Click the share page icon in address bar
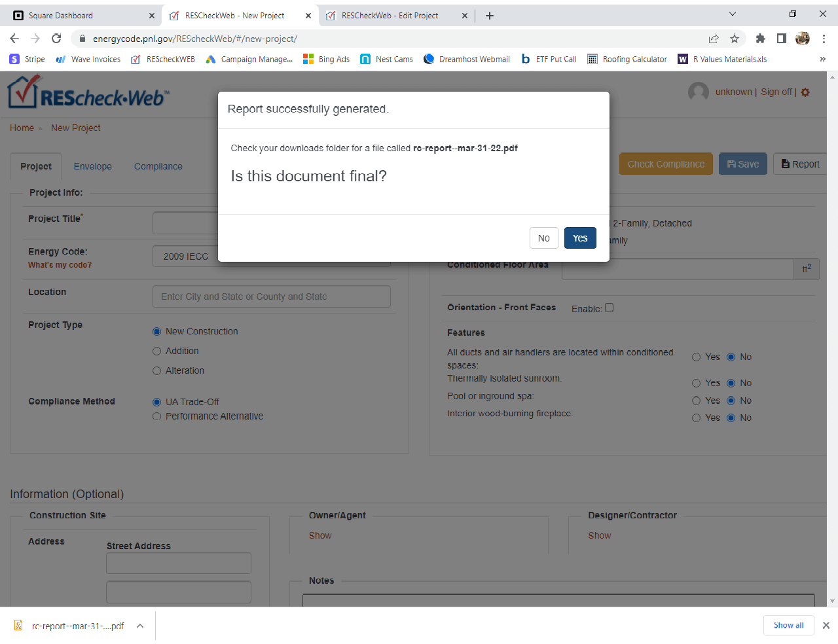Viewport: 838px width, 644px height. click(x=714, y=39)
